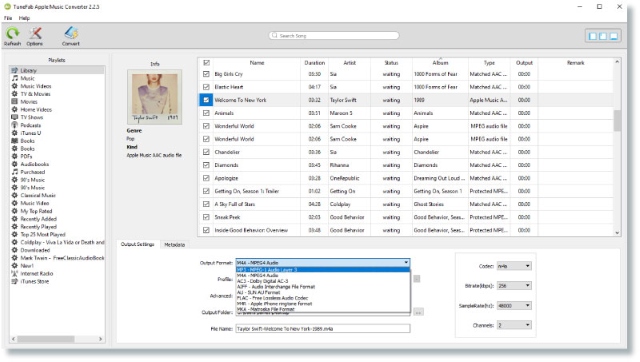The image size is (640, 362).
Task: Open the Podcasts playlist entry
Action: (x=31, y=125)
